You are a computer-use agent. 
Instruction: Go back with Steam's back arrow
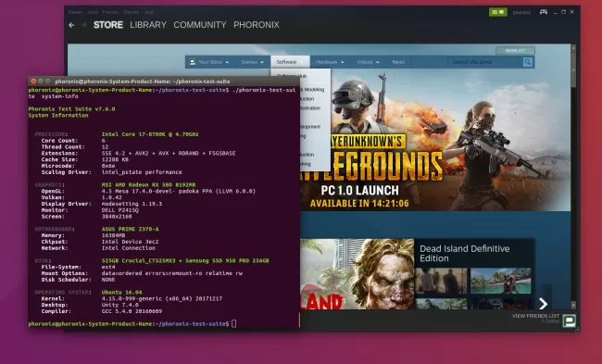click(x=71, y=25)
